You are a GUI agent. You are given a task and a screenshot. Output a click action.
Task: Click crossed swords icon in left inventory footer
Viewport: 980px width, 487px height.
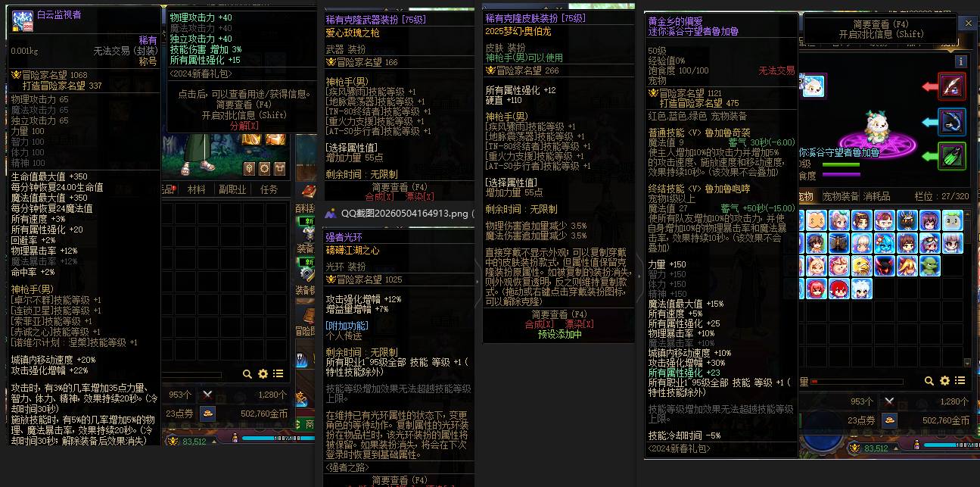click(x=207, y=395)
